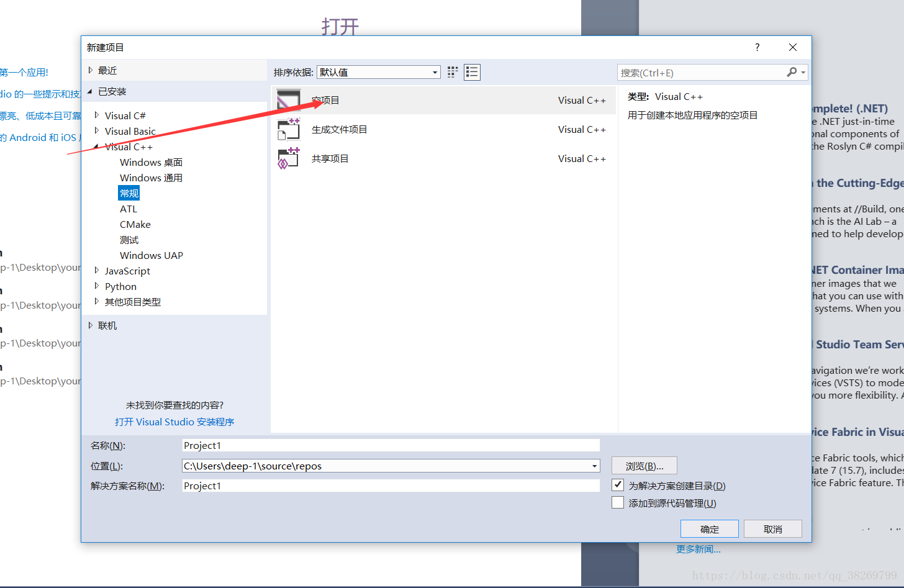Select the 空项目 template icon
This screenshot has width=904, height=588.
point(289,100)
